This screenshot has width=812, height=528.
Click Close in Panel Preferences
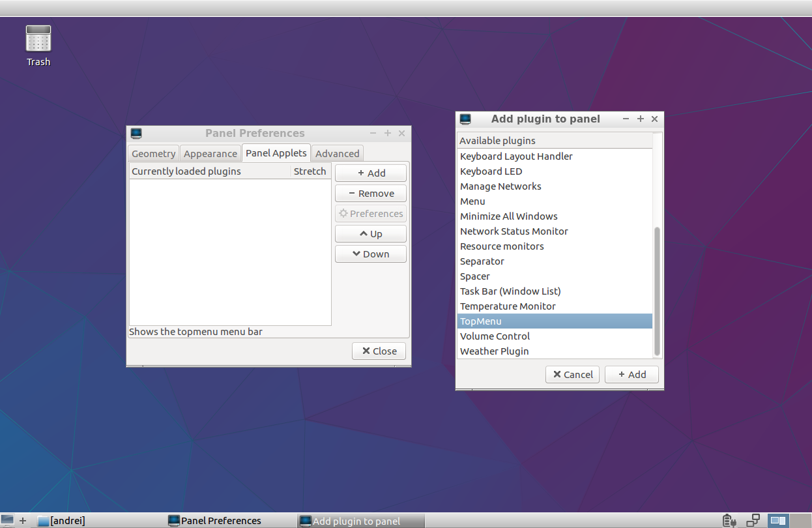pos(379,351)
